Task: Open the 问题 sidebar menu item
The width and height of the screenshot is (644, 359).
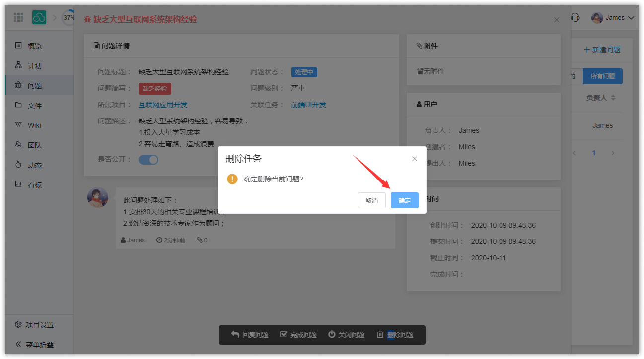Action: click(x=35, y=85)
